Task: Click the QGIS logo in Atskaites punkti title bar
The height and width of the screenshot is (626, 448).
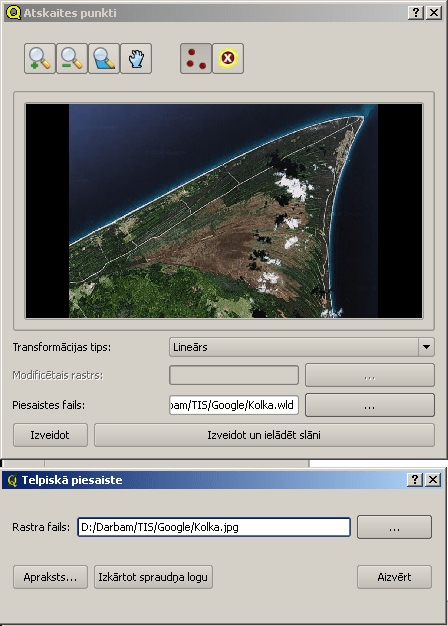Action: click(13, 12)
